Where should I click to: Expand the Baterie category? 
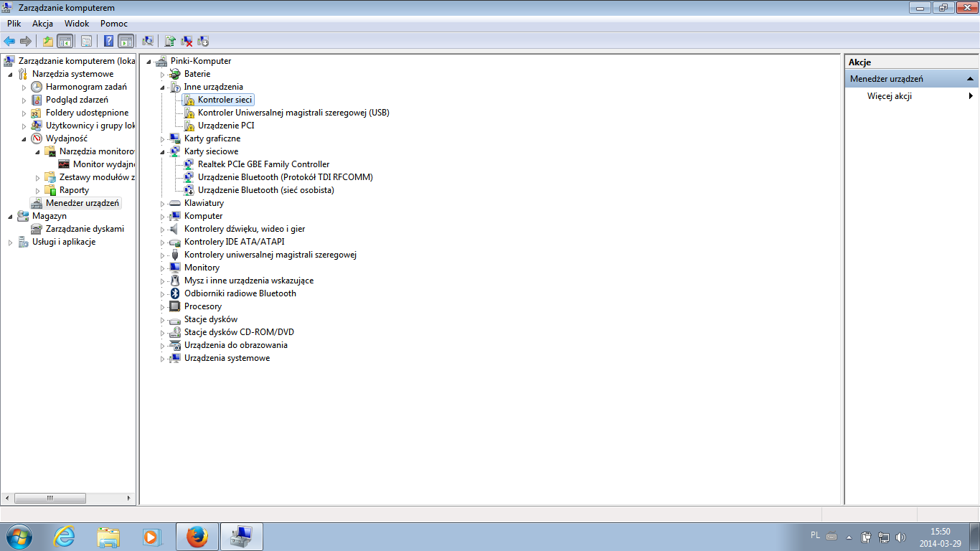click(163, 75)
